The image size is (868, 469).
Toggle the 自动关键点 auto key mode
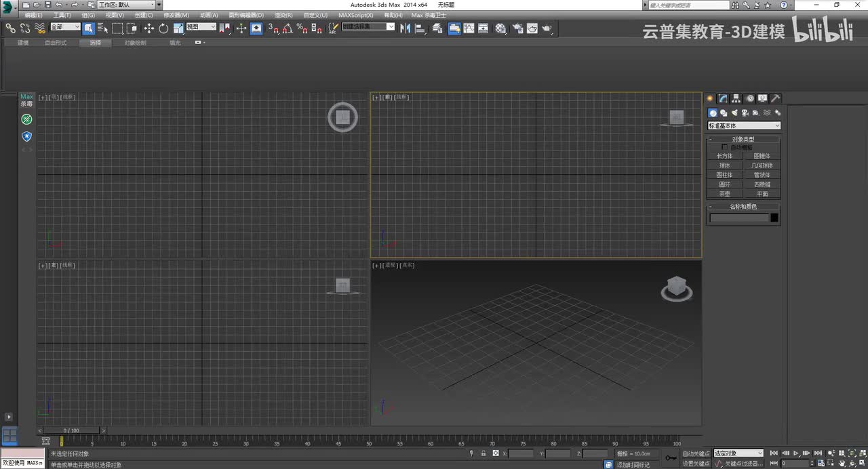pyautogui.click(x=696, y=453)
